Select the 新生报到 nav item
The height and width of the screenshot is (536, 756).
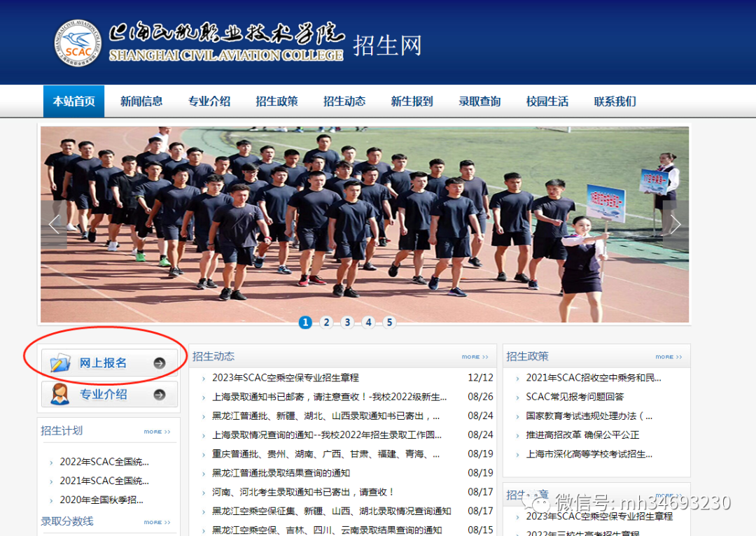(x=412, y=101)
